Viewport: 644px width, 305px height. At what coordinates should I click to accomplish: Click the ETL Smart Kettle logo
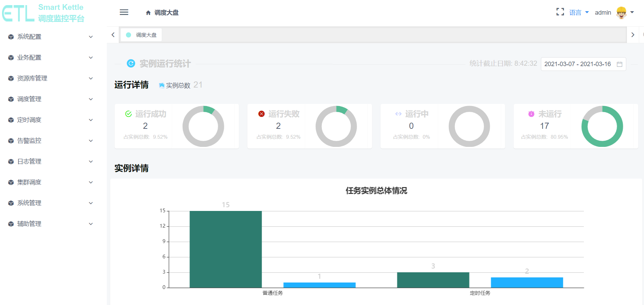pos(43,13)
